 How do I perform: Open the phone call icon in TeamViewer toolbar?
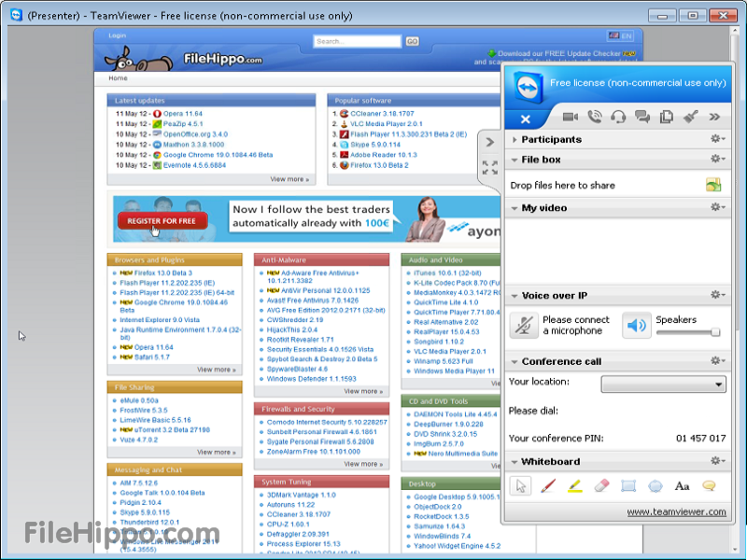click(x=595, y=117)
